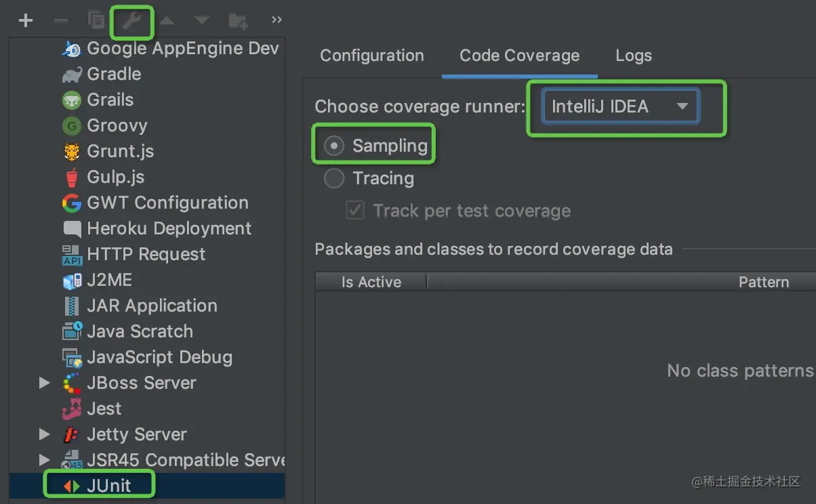Open the coverage runner dropdown
The width and height of the screenshot is (816, 504).
tap(619, 107)
